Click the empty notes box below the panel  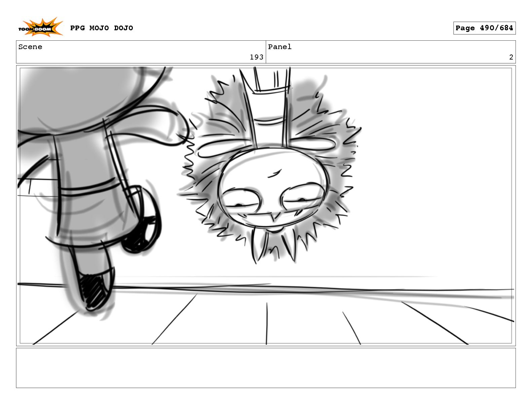(x=266, y=368)
